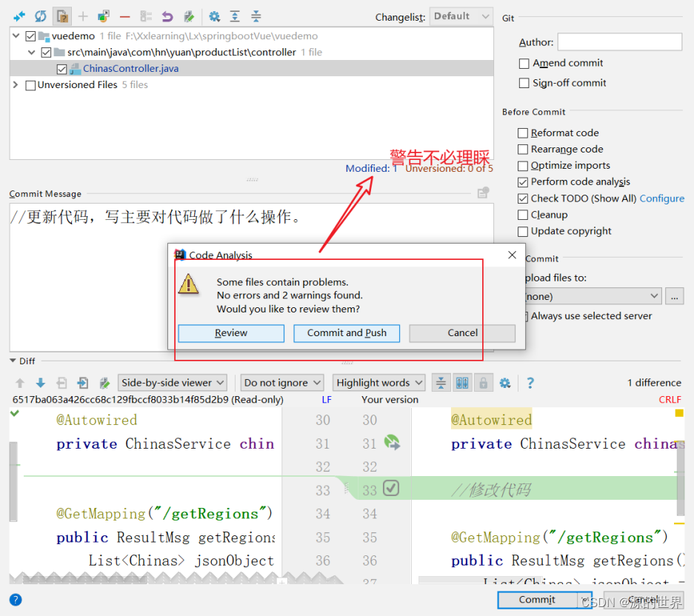Click the Expand All icon
The height and width of the screenshot is (616, 694).
click(x=235, y=17)
